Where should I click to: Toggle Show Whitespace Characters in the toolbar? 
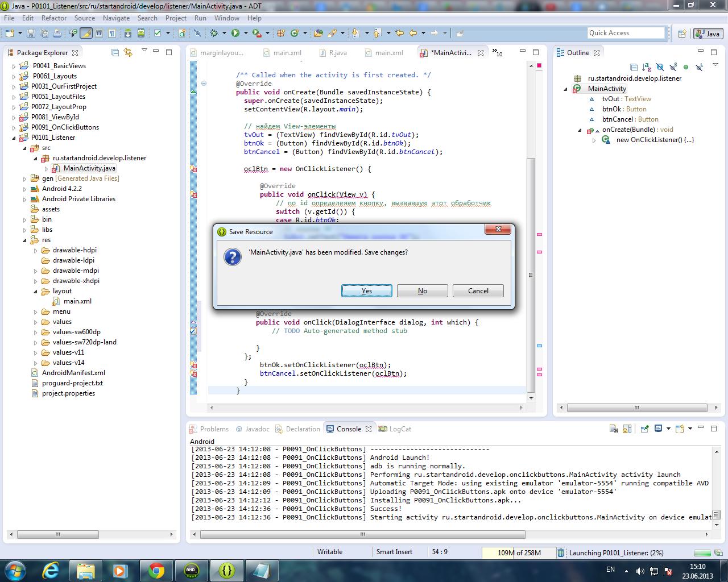112,33
